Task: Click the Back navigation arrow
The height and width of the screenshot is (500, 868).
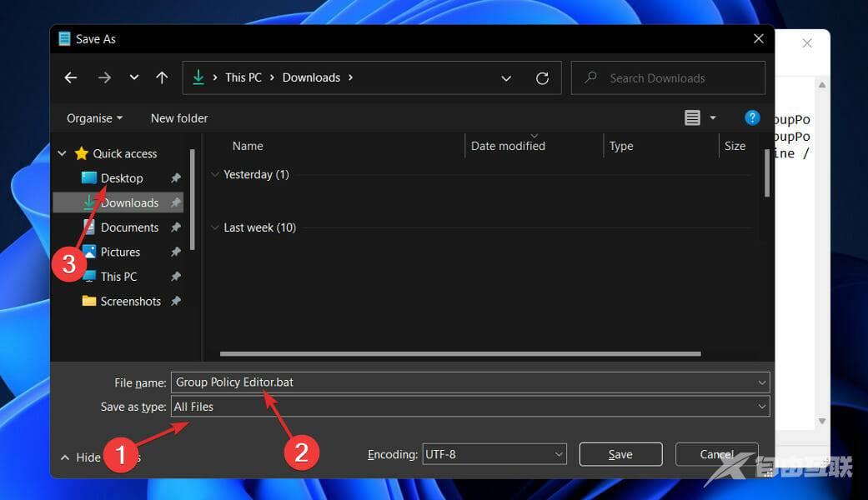Action: pos(71,77)
